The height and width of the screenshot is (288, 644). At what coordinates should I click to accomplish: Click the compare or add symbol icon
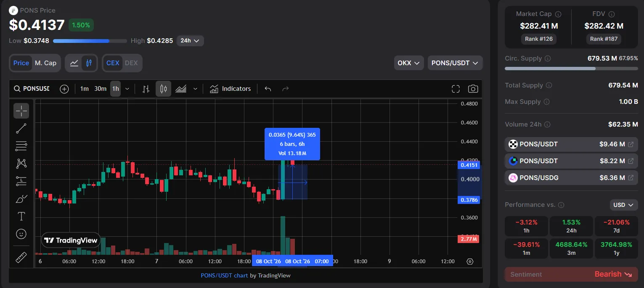pos(64,89)
